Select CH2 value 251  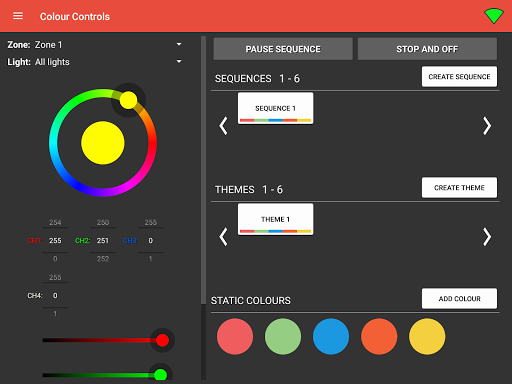(103, 241)
